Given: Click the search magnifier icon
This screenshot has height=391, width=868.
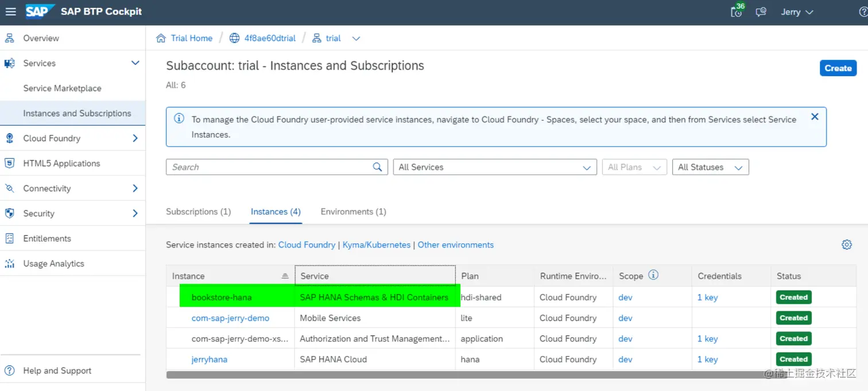Looking at the screenshot, I should 377,167.
